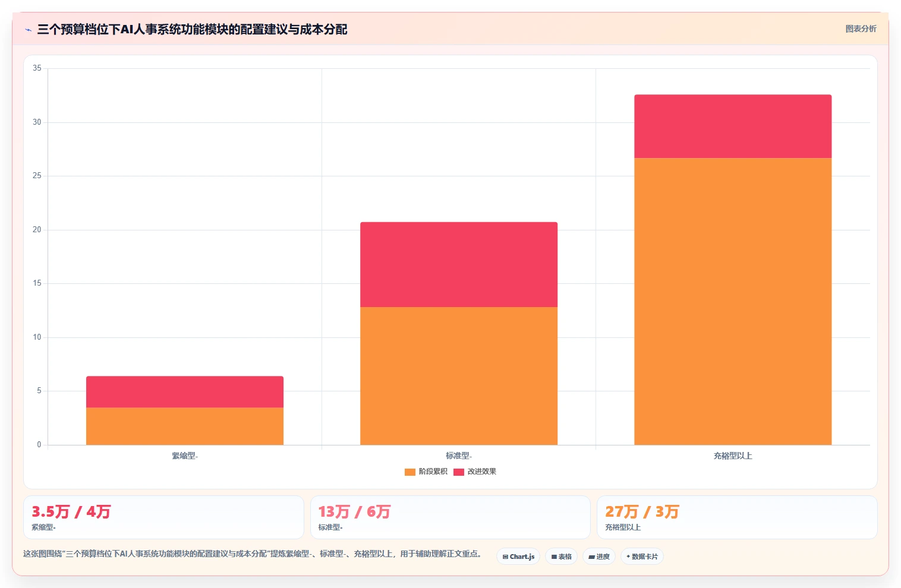
Task: Click the orange segment of the 充裕型以上 bar
Action: pos(733,302)
